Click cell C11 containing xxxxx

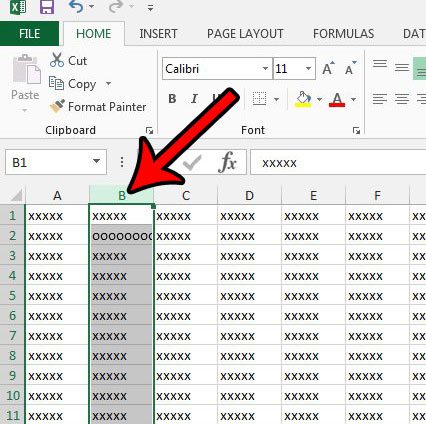point(186,415)
